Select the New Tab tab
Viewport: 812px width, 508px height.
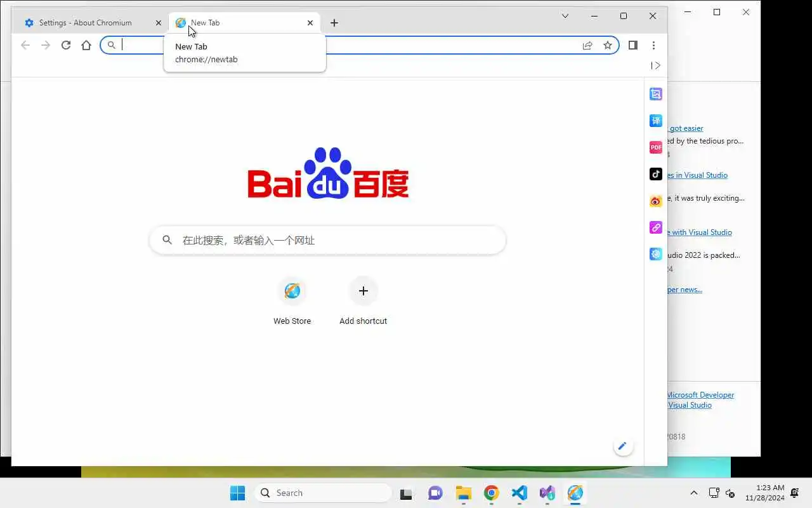click(245, 23)
